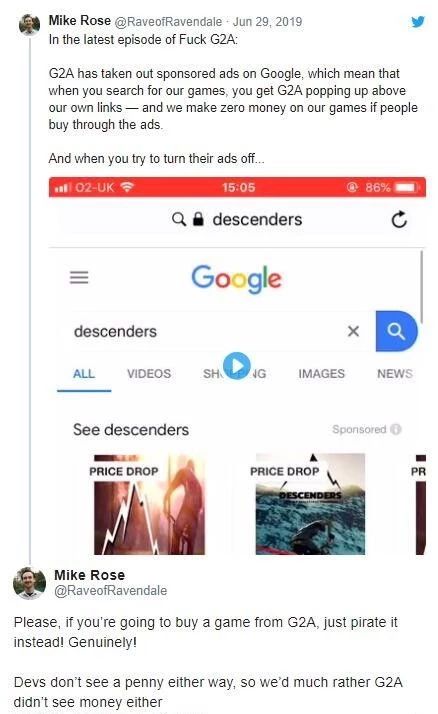Select the ALL search tab

(x=84, y=374)
